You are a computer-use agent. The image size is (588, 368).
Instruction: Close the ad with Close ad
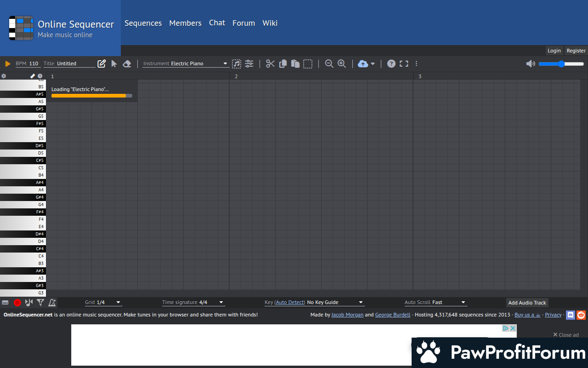click(x=565, y=335)
